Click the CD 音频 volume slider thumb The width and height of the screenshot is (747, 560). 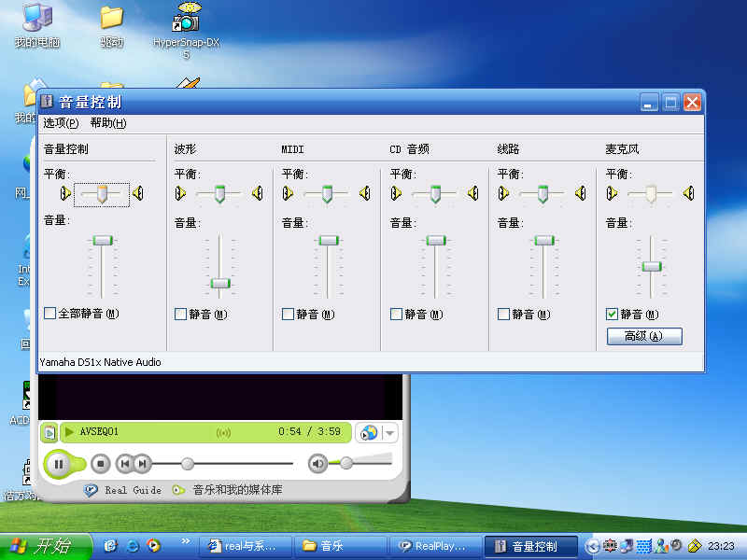coord(436,241)
